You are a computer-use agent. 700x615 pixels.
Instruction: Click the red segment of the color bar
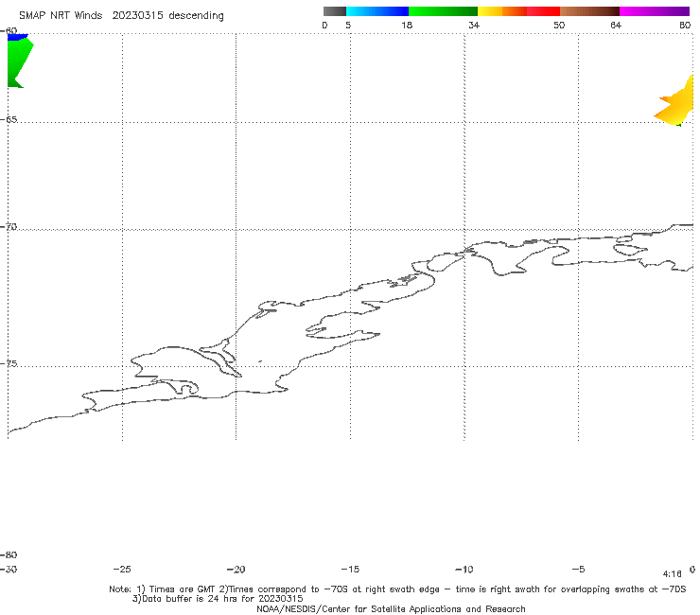(x=543, y=11)
